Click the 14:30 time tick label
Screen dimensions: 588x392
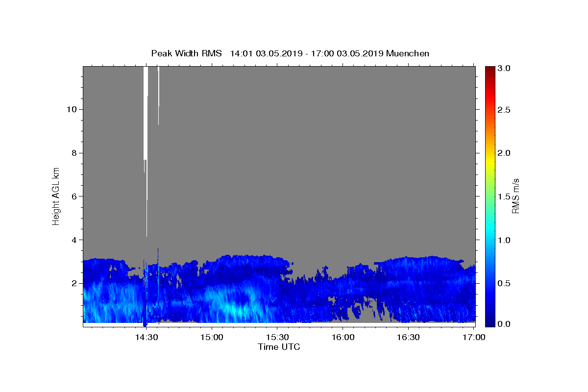pos(147,337)
